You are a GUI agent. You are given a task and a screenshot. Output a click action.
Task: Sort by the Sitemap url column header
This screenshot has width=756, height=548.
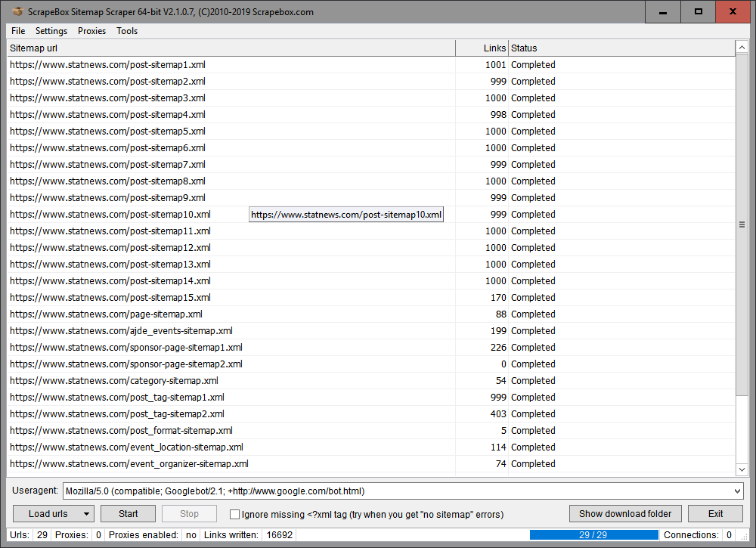(231, 48)
